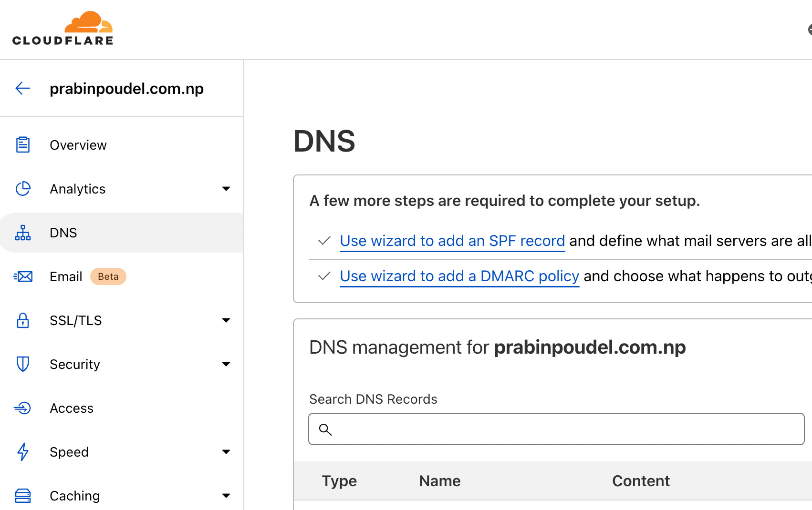This screenshot has height=510, width=812.
Task: Open the Speed section
Action: coord(122,452)
